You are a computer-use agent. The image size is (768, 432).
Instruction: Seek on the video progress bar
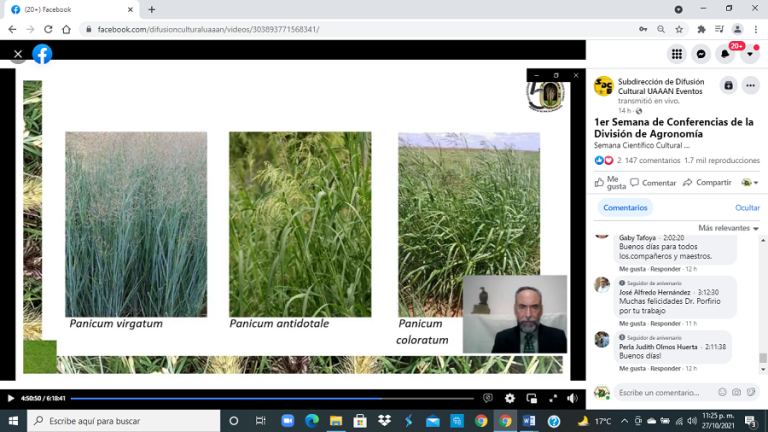coord(270,398)
